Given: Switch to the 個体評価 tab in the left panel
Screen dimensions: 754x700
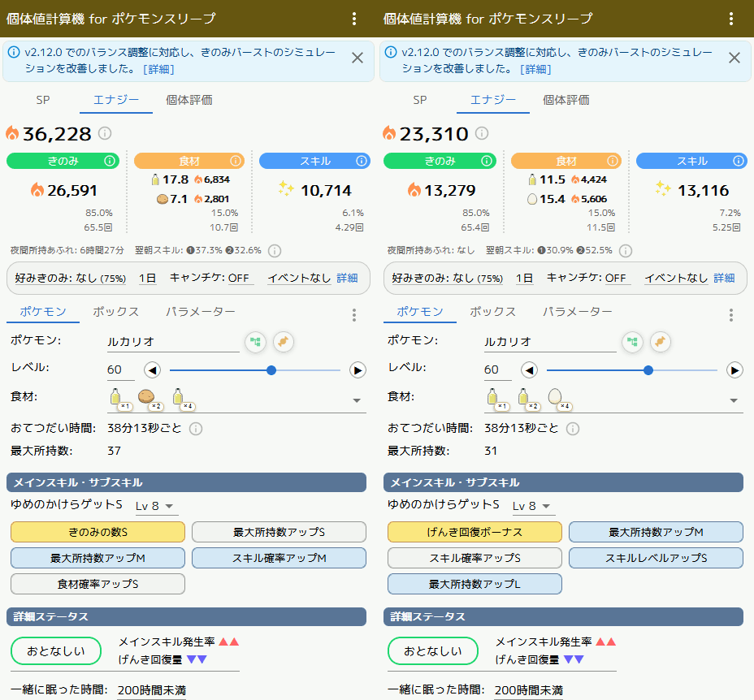Looking at the screenshot, I should (x=188, y=100).
